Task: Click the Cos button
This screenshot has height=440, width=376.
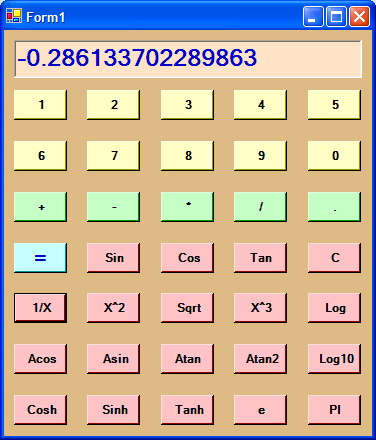Action: 187,258
